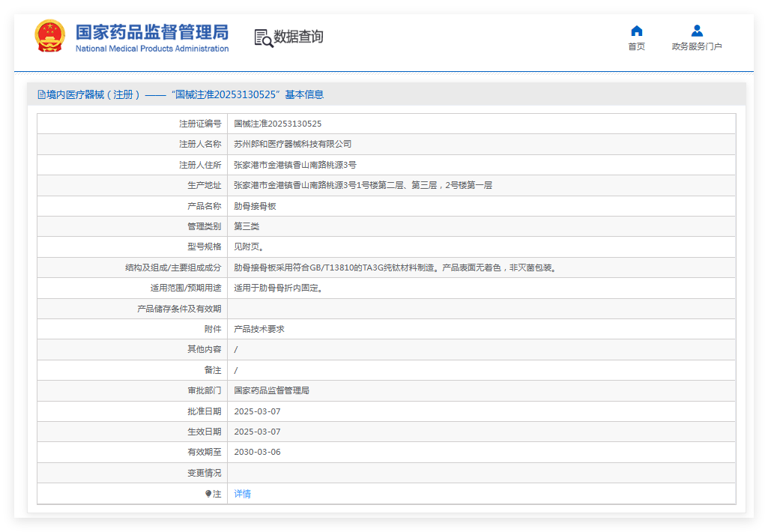768x532 pixels.
Task: Select the production address ending 2号楼第一层
Action: click(x=363, y=185)
